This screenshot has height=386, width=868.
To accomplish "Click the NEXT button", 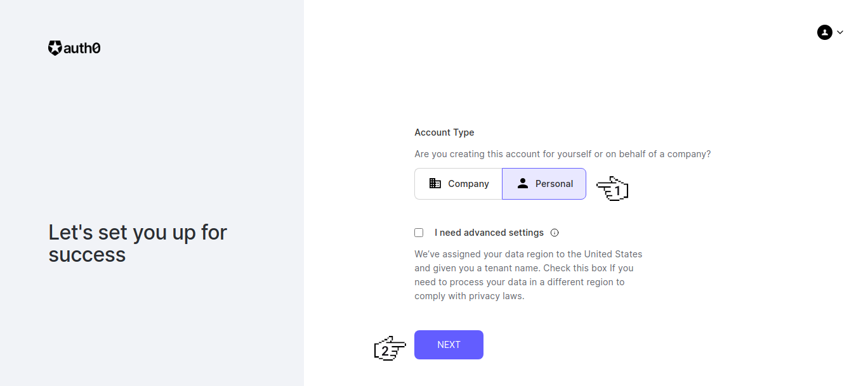I will [449, 344].
